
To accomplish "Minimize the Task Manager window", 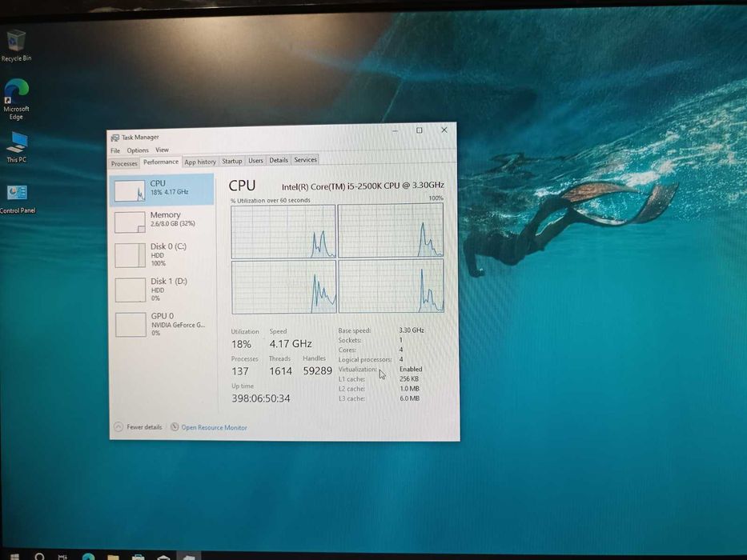I will (x=395, y=131).
